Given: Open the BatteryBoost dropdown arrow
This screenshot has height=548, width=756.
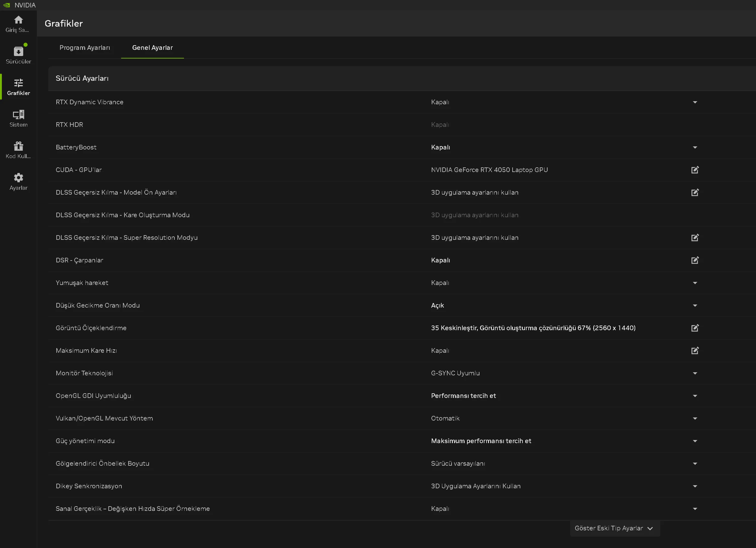Looking at the screenshot, I should tap(695, 147).
